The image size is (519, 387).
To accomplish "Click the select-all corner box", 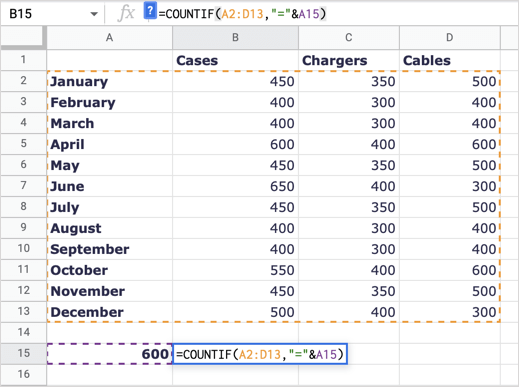I will tap(23, 37).
